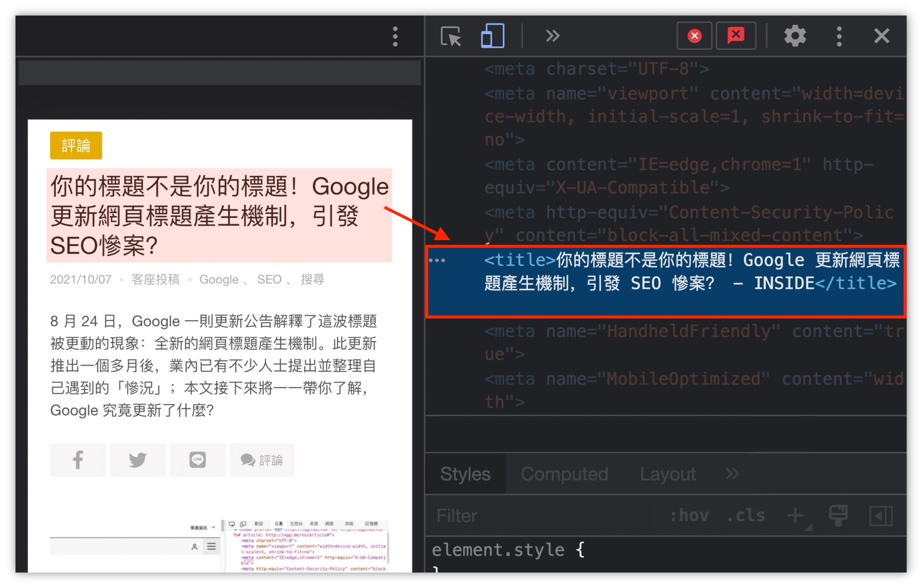Share the article on Facebook
Image resolution: width=922 pixels, height=588 pixels.
[x=78, y=460]
